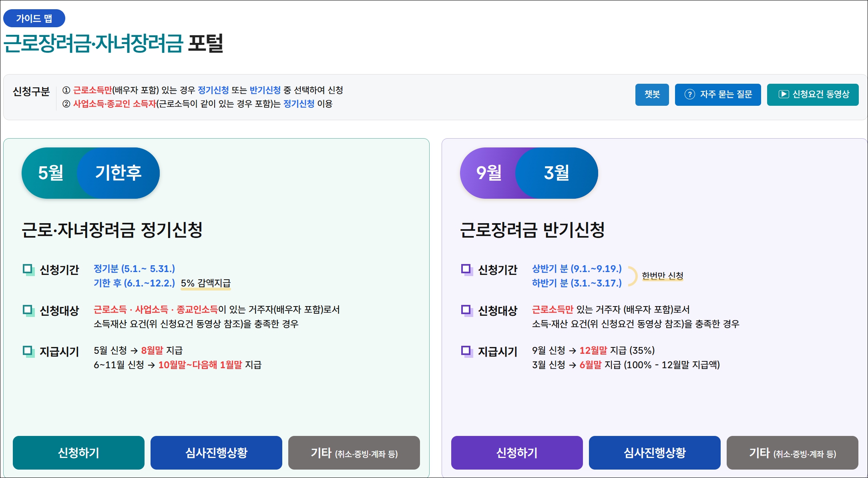Click green square icon beside 정기신청 신청대상
The image size is (868, 478).
[28, 310]
